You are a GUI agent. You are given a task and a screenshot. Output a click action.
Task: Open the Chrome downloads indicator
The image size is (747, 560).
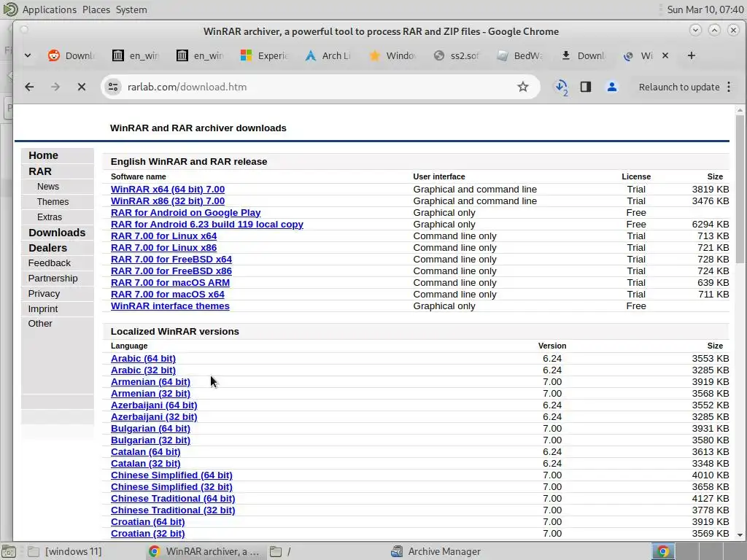[x=561, y=87]
